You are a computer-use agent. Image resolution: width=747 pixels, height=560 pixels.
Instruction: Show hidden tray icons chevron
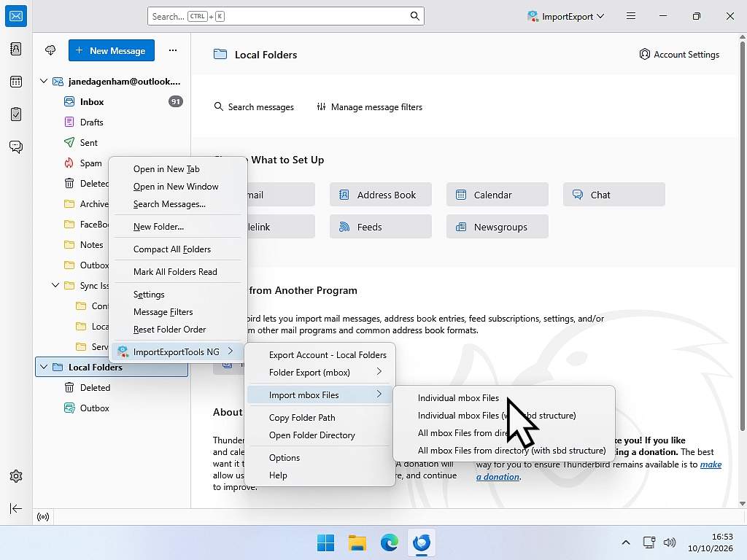tap(626, 542)
